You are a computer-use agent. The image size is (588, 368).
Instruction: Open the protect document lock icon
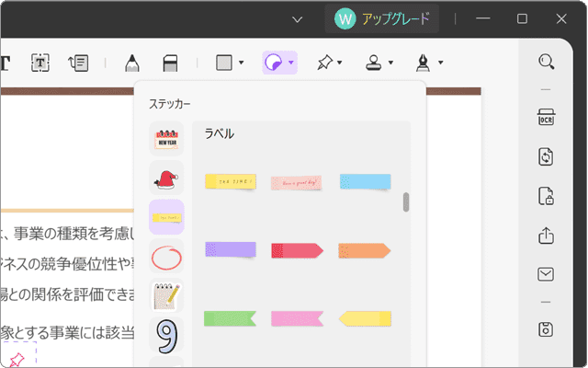click(x=546, y=196)
